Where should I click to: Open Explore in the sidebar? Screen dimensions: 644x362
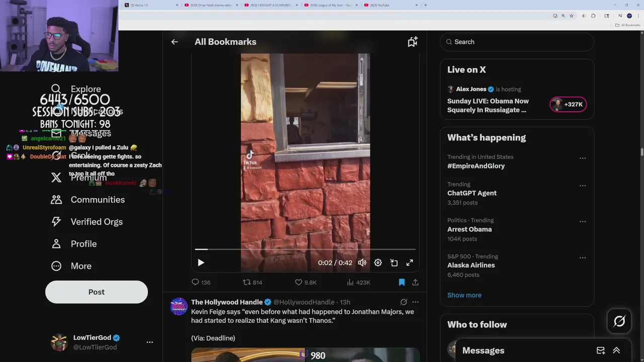coord(76,89)
